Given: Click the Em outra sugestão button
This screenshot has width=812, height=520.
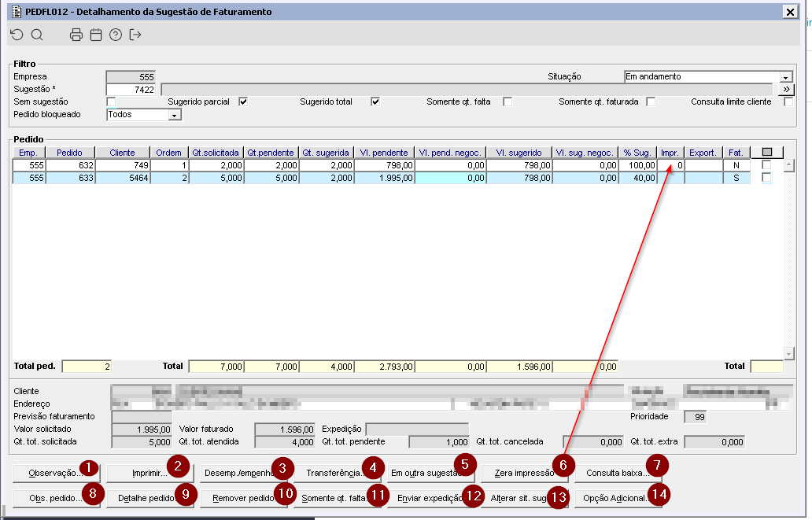Looking at the screenshot, I should 431,473.
